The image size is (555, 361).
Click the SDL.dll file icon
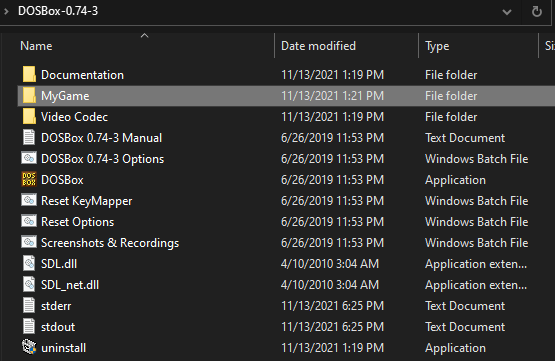(29, 263)
